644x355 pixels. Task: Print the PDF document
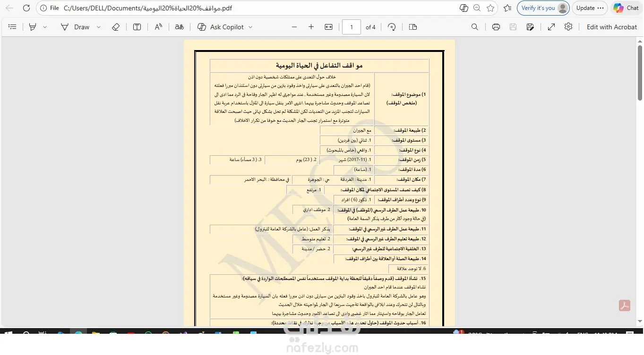tap(496, 27)
